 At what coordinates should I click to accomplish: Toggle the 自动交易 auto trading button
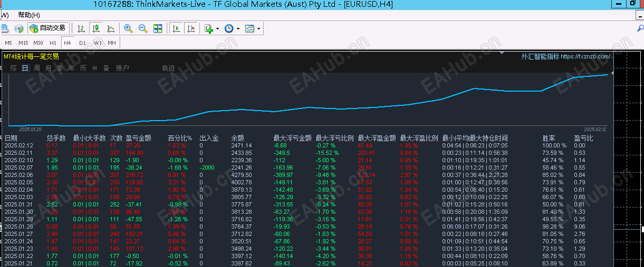tap(48, 28)
